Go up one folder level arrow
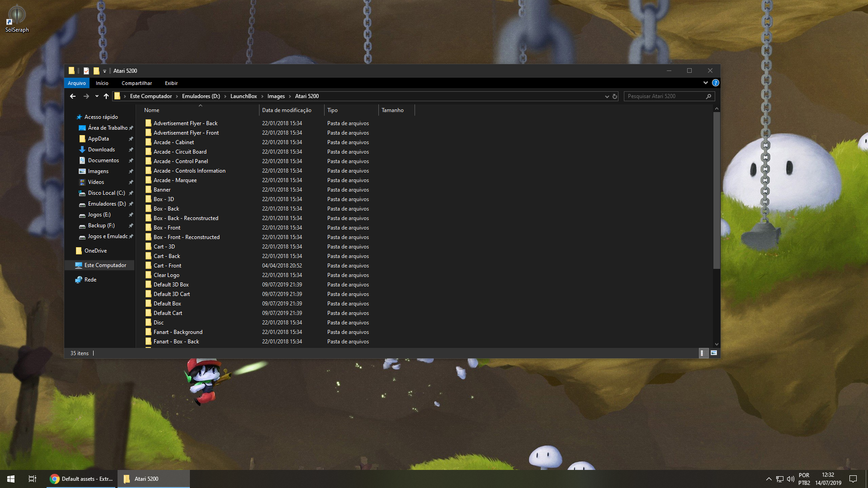This screenshot has width=868, height=488. coord(106,96)
